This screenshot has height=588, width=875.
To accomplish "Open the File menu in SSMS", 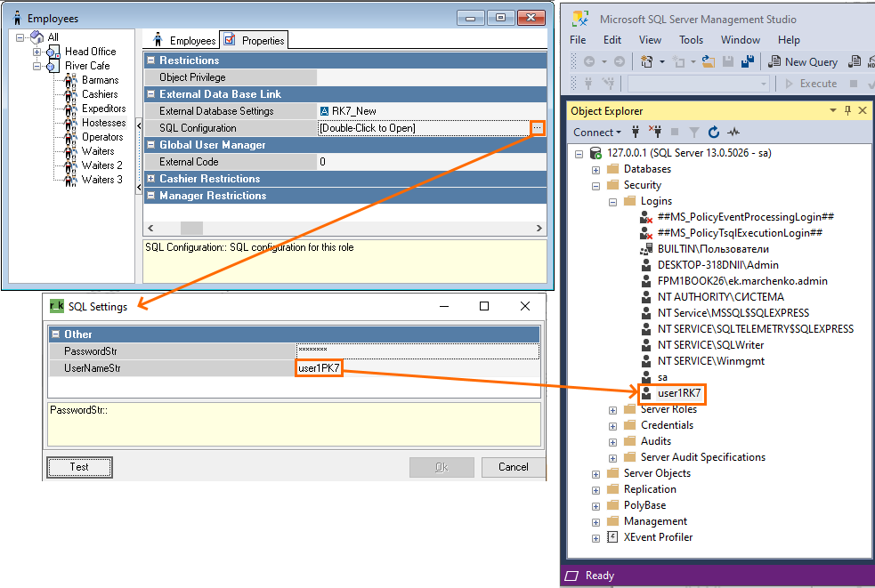I will pos(578,40).
